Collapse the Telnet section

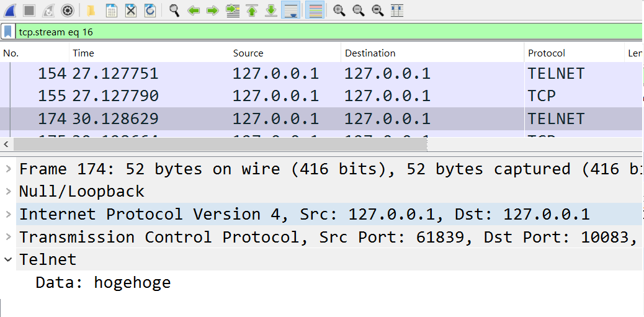[8, 259]
